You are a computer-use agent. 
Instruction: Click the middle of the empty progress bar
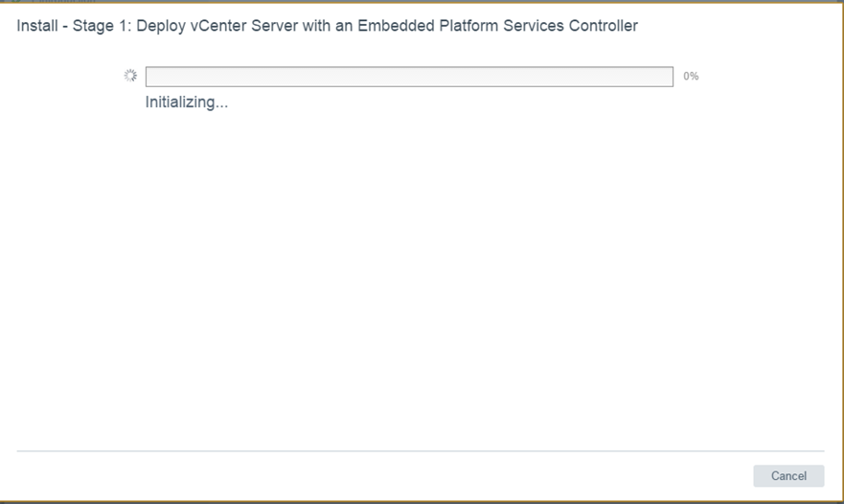click(409, 77)
